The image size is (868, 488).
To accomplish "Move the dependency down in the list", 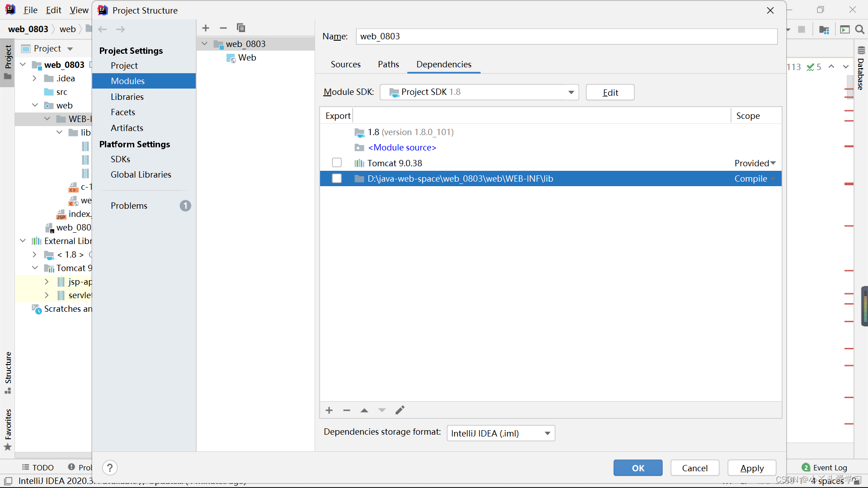I will tap(382, 410).
